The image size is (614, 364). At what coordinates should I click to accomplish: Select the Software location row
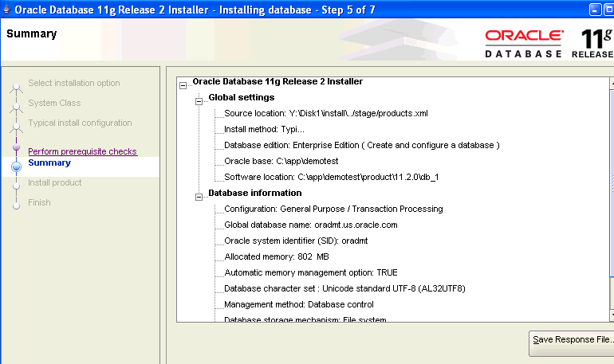point(331,177)
